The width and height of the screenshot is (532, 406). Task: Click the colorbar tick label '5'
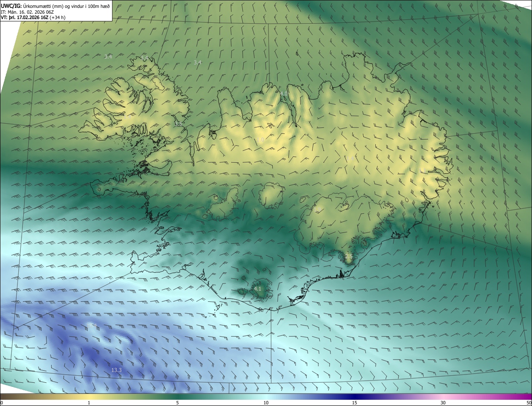pyautogui.click(x=177, y=403)
